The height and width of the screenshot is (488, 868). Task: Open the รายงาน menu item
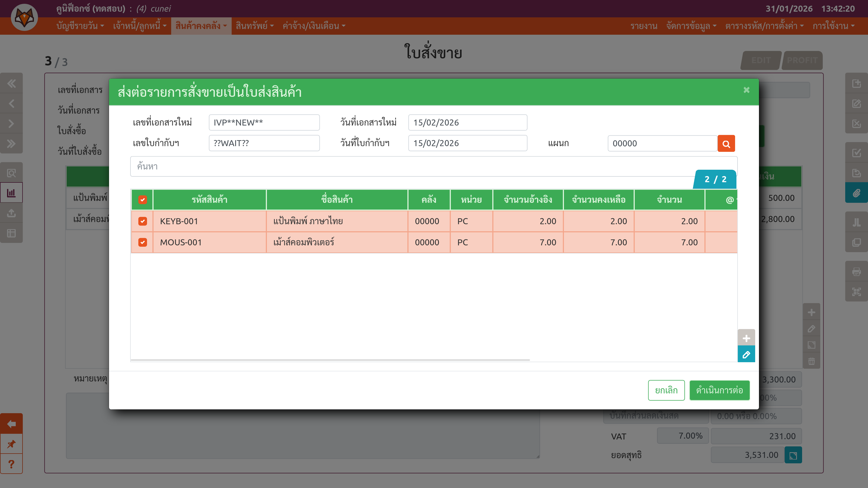pyautogui.click(x=644, y=26)
